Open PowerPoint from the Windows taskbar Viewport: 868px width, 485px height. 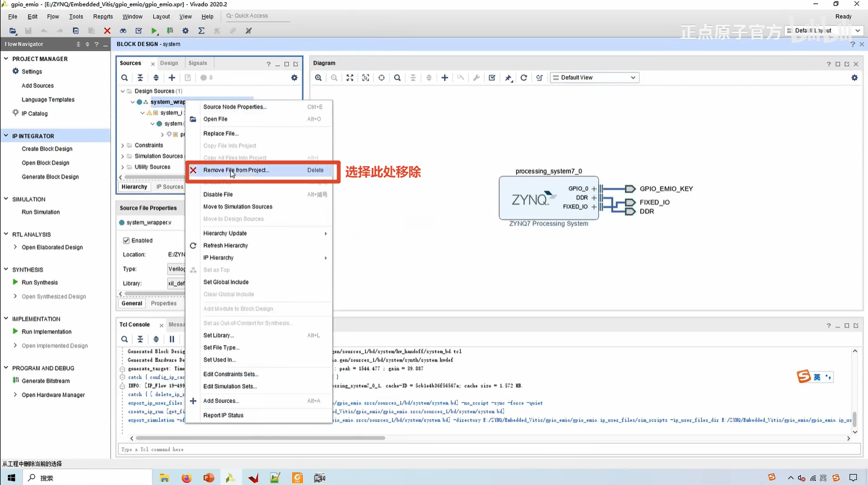(x=209, y=478)
